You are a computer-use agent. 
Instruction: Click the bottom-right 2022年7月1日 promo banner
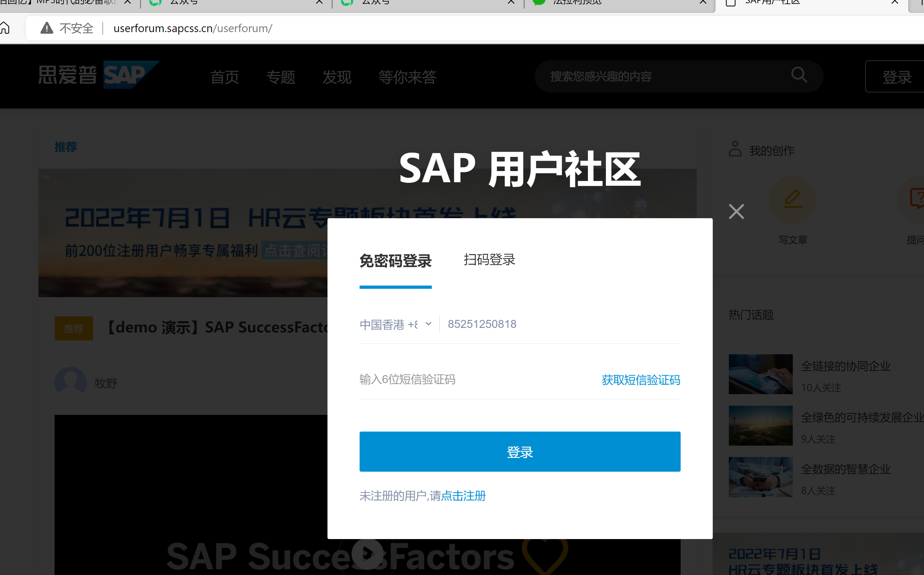[818, 554]
